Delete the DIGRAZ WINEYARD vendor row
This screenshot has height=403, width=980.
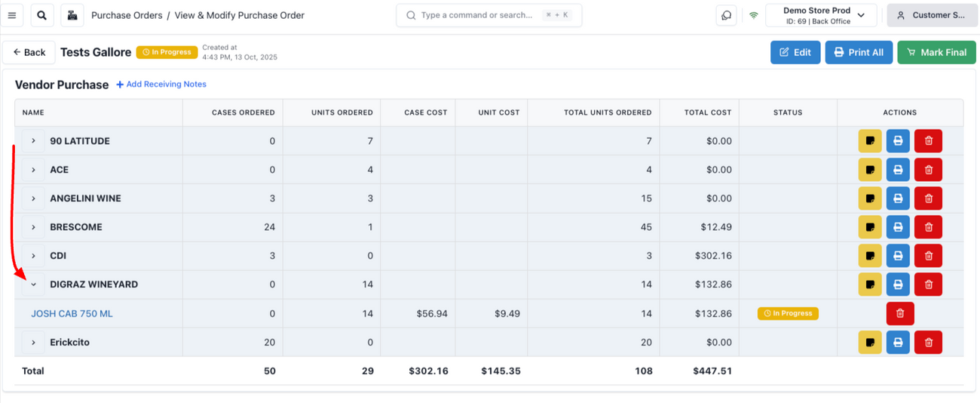pos(928,285)
